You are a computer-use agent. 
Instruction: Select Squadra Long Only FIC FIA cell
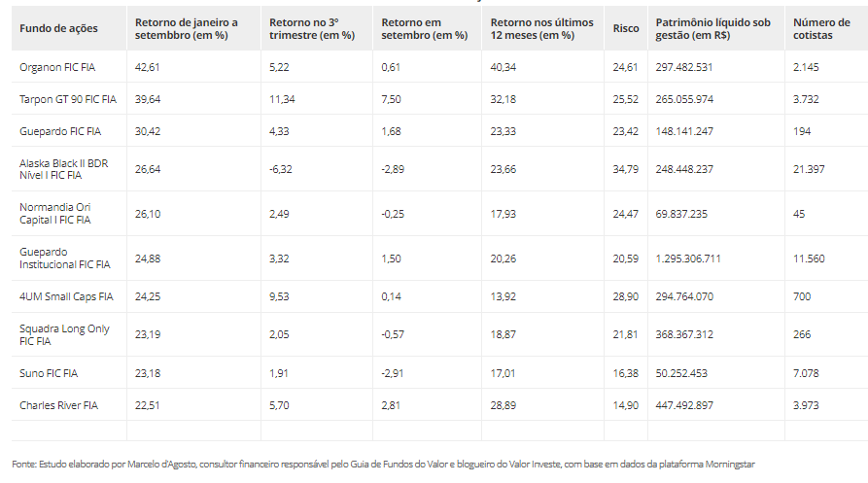tap(64, 335)
